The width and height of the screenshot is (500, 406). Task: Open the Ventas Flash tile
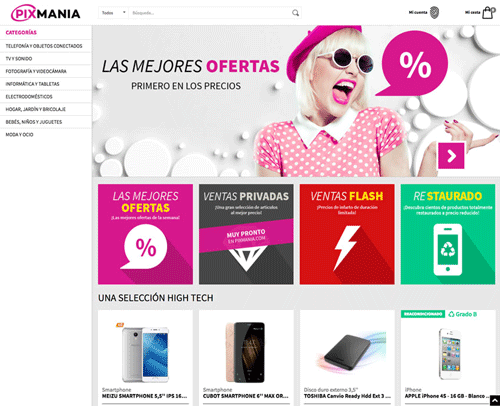(347, 234)
